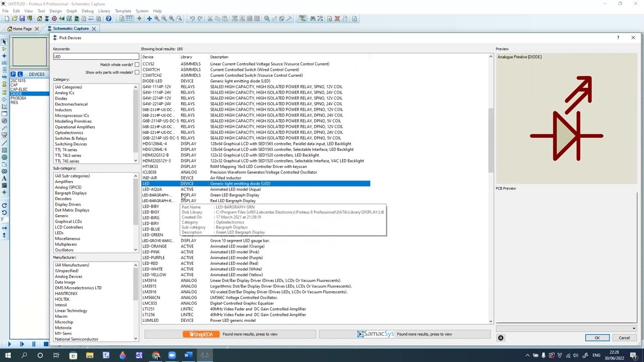Toggle the grid display toolbar icon
This screenshot has width=644, height=362.
(129, 19)
